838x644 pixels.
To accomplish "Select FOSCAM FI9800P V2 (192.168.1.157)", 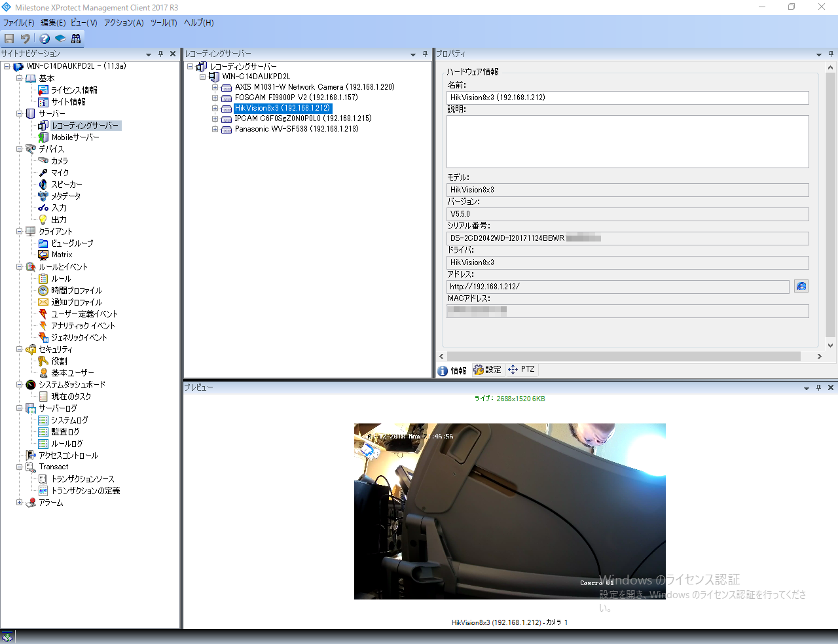I will (x=297, y=98).
